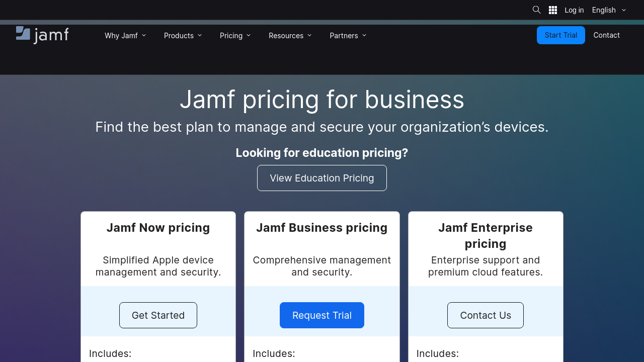Expand the Resources menu
The image size is (644, 362).
[x=290, y=36]
